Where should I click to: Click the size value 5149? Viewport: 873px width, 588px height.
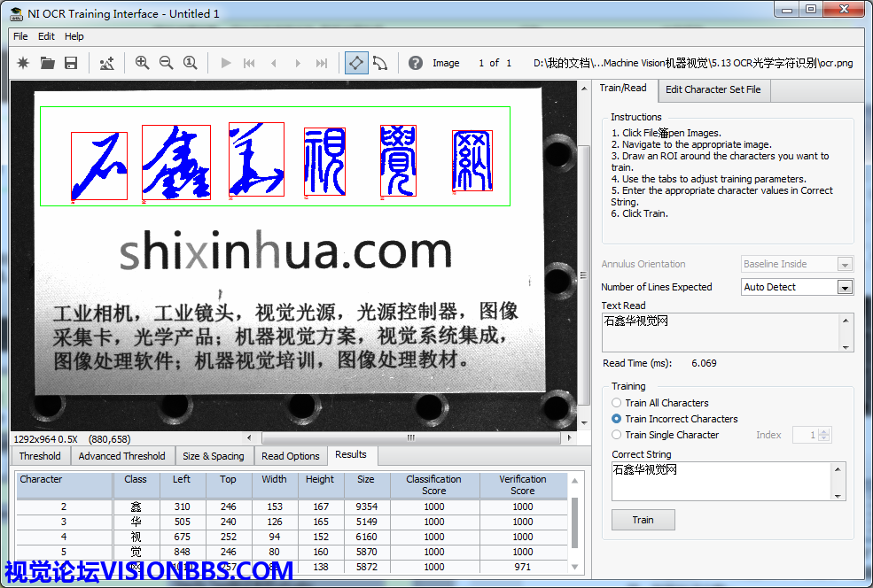(x=367, y=522)
